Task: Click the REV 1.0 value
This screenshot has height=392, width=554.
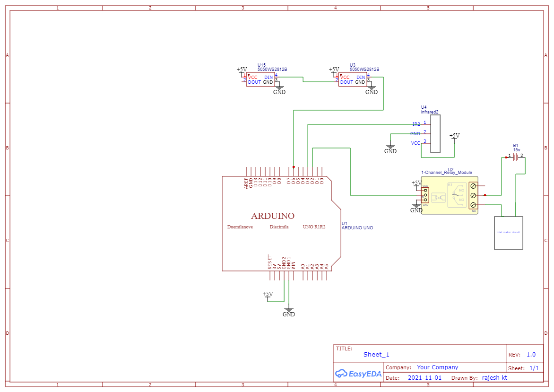Action: point(531,355)
